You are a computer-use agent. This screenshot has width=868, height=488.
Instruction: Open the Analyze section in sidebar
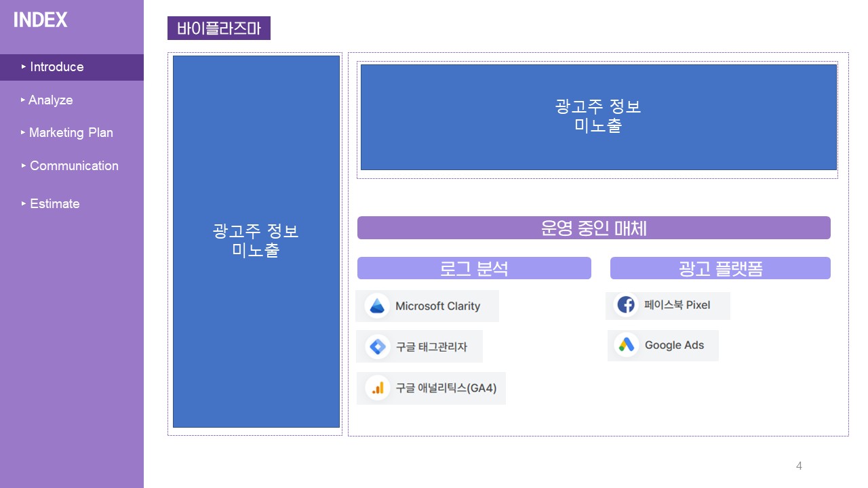[x=51, y=100]
